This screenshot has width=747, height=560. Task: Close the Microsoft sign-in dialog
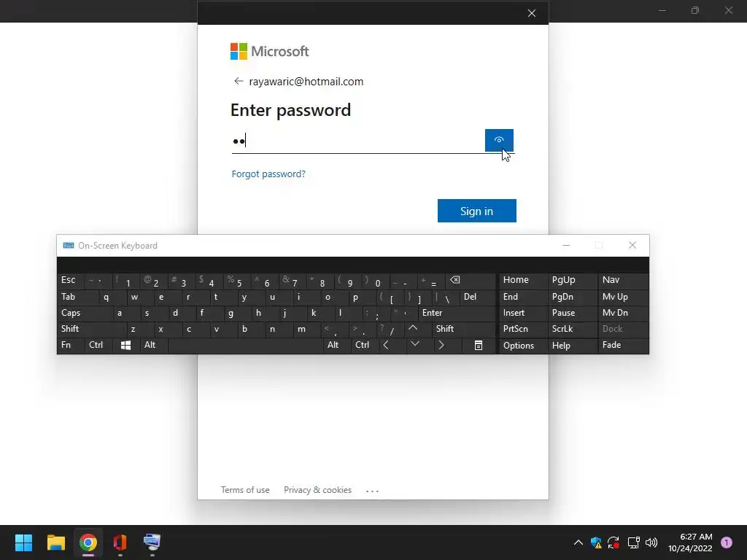click(532, 13)
